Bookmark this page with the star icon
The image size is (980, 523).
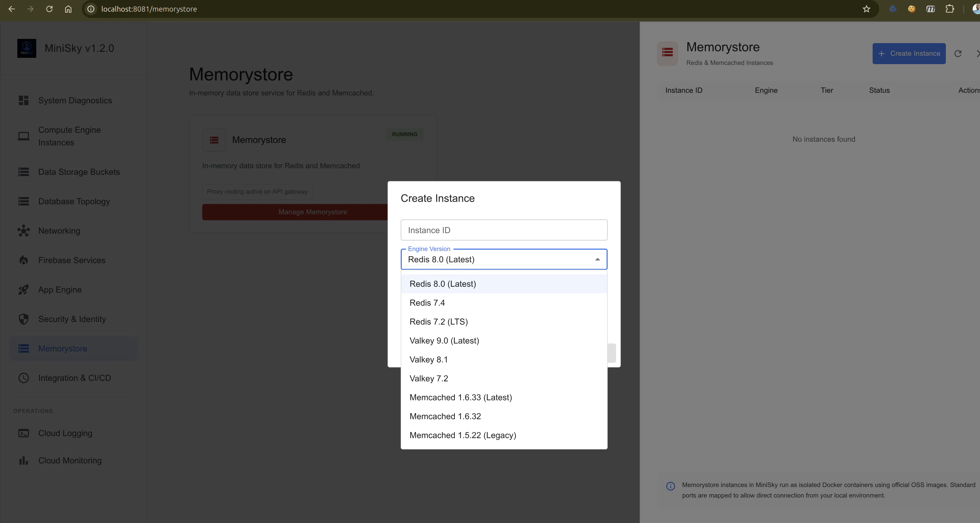[866, 9]
